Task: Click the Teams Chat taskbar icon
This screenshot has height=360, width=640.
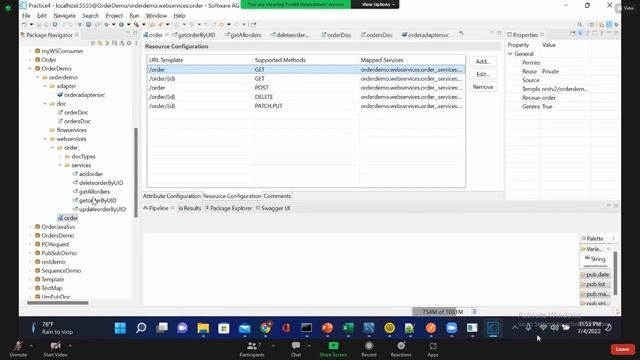Action: [182, 328]
